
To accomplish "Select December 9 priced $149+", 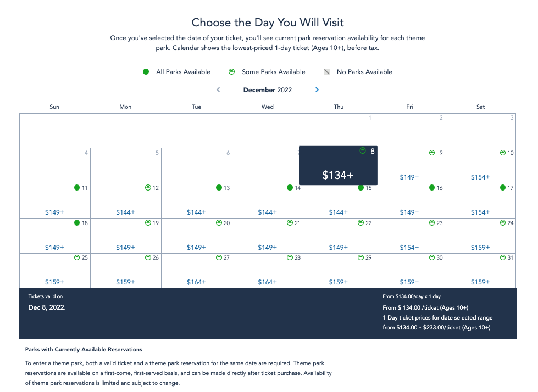I will (x=409, y=165).
